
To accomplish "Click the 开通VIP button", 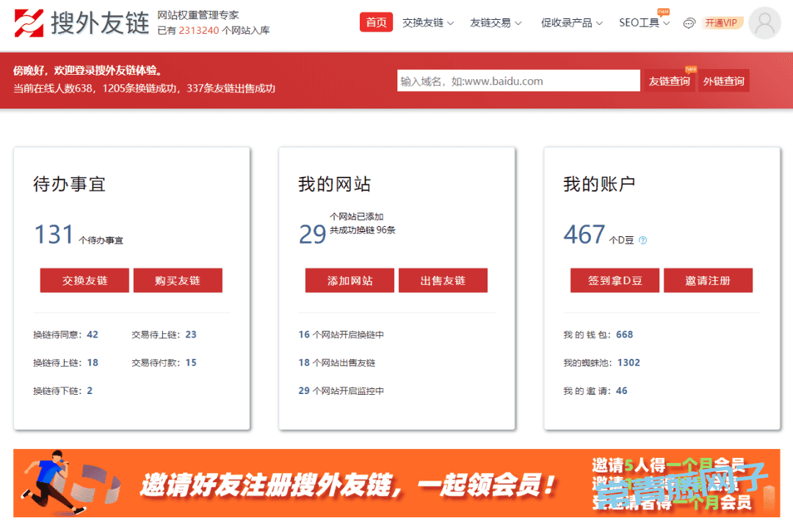I will [721, 23].
